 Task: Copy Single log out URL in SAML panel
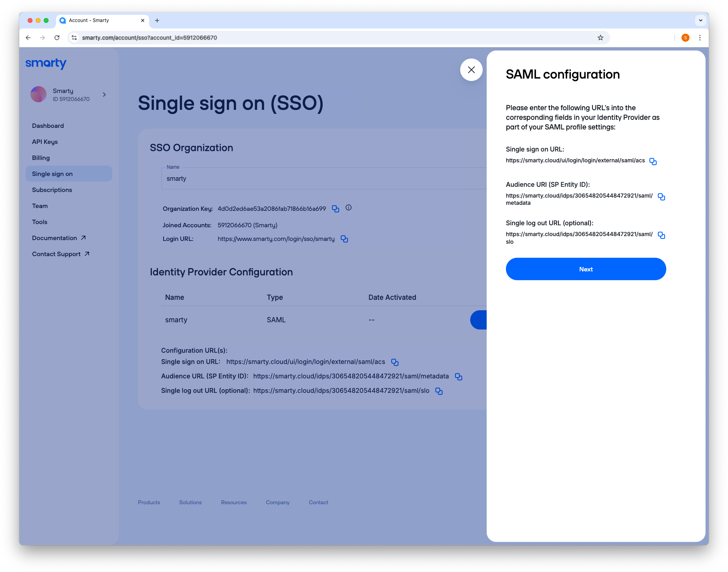click(661, 235)
